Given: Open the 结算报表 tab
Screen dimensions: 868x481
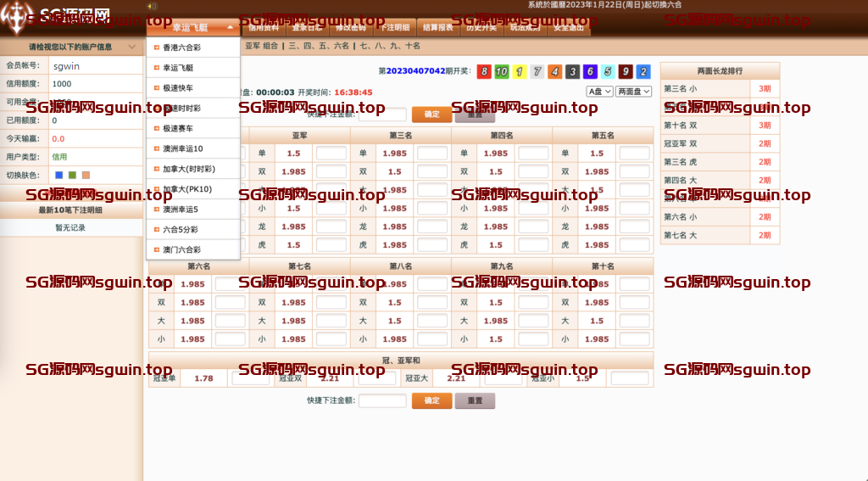Looking at the screenshot, I should pyautogui.click(x=437, y=27).
